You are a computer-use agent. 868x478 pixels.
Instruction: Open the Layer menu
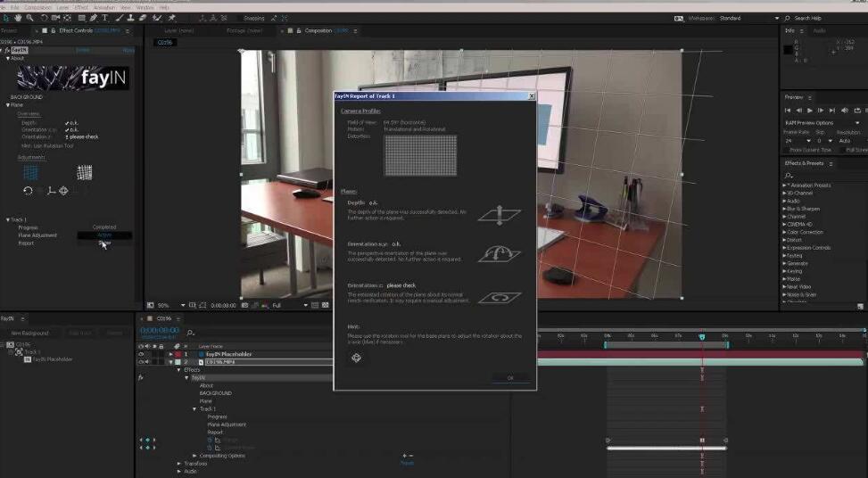tap(62, 8)
